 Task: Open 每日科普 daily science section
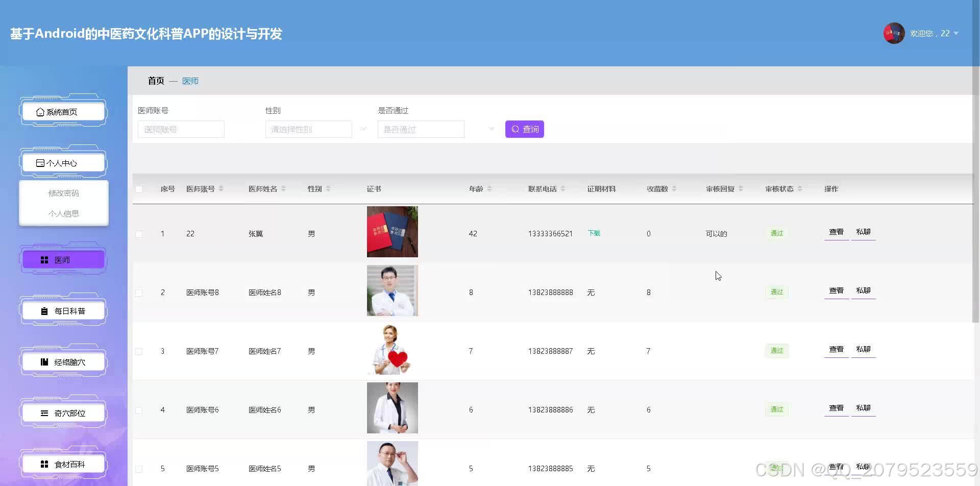[x=44, y=310]
